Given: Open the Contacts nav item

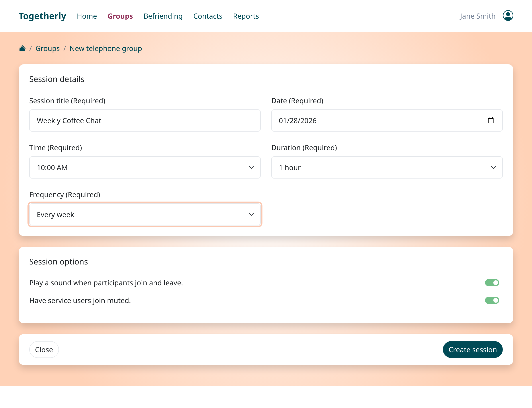Looking at the screenshot, I should coord(208,16).
